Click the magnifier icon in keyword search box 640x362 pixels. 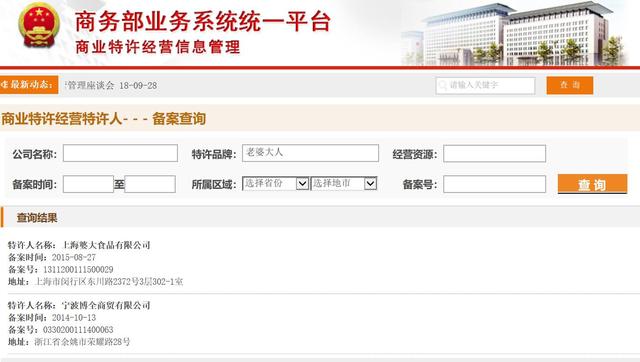point(442,85)
